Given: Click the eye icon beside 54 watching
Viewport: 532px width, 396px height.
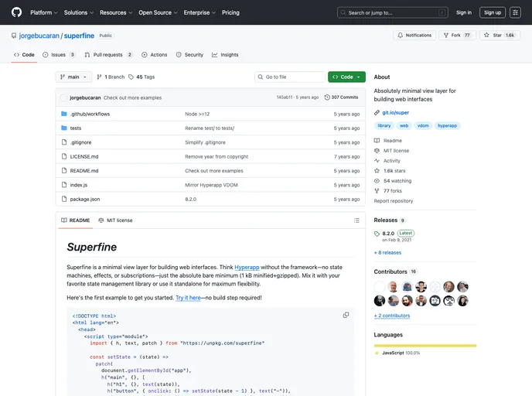Looking at the screenshot, I should (377, 181).
